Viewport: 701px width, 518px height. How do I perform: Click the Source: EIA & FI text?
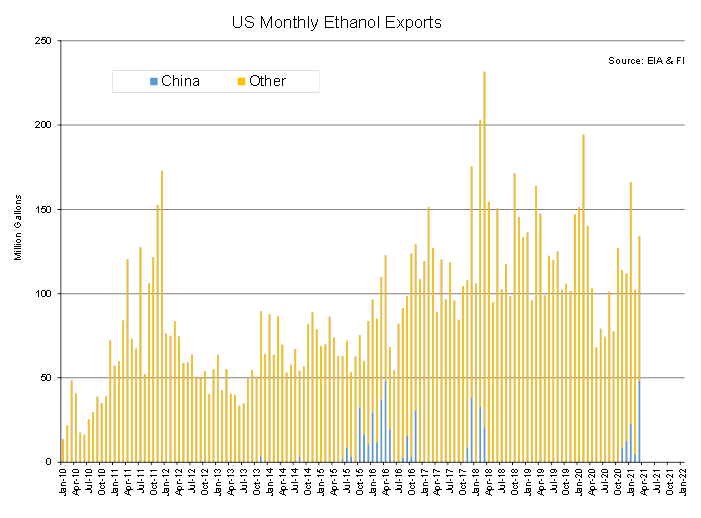[646, 61]
